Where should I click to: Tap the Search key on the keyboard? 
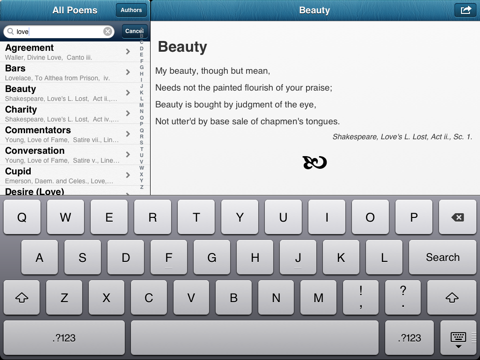[x=442, y=257]
